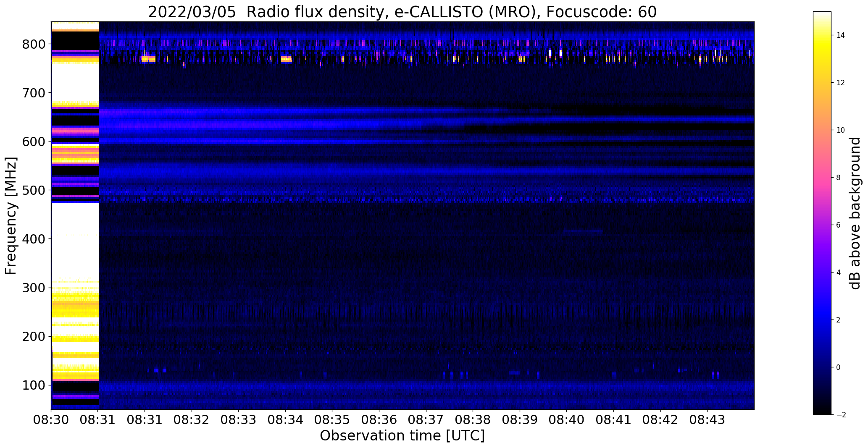
Task: Click the 08:38 time tick label
Action: coord(473,420)
